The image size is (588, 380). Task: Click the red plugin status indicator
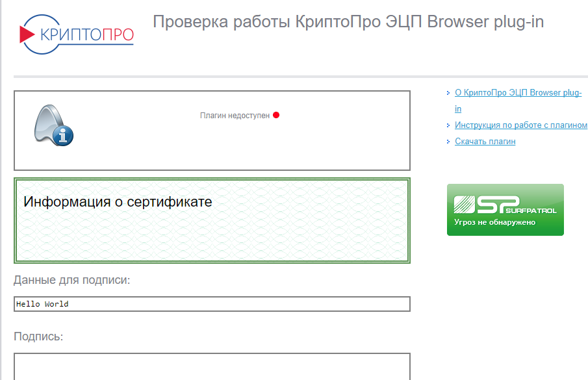tap(276, 115)
